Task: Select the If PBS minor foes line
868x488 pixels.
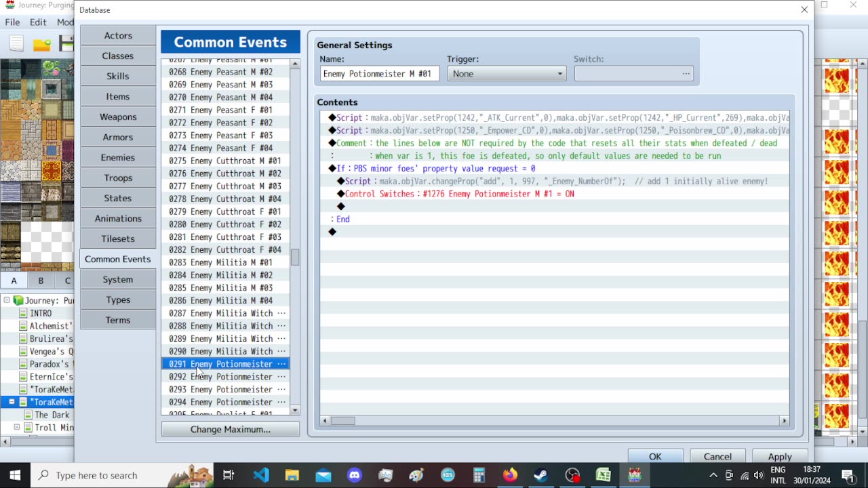Action: (555, 168)
